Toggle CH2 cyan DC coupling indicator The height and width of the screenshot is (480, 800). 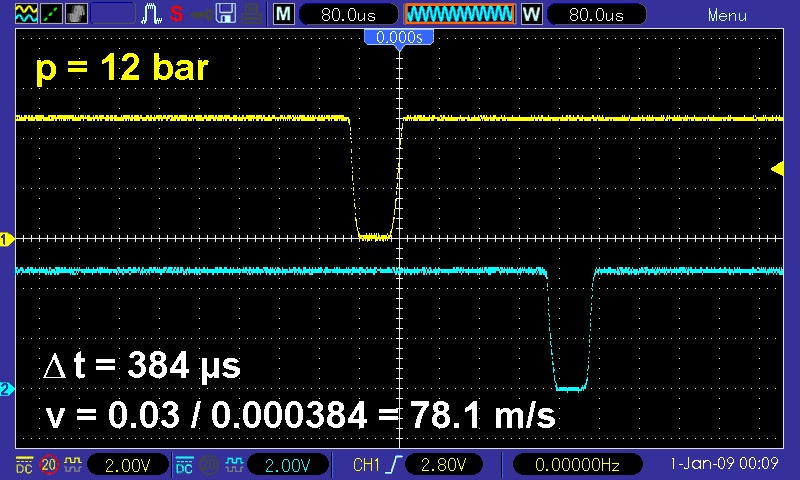[x=184, y=464]
